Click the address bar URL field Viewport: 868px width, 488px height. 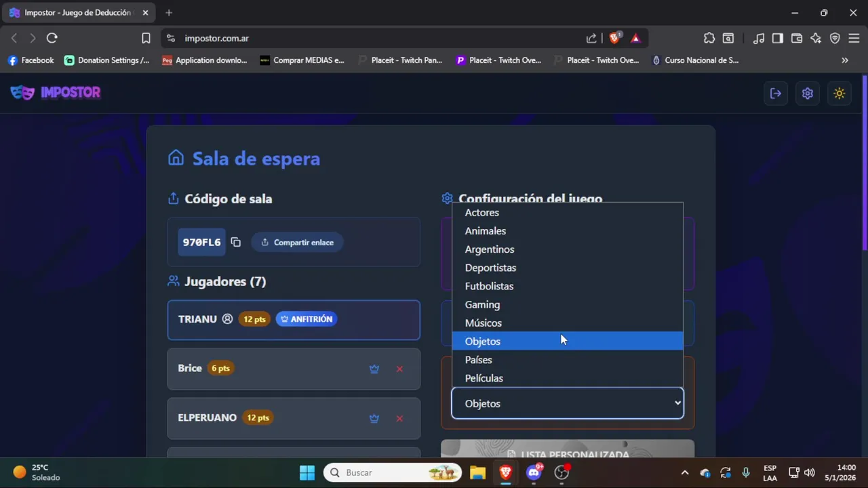380,38
